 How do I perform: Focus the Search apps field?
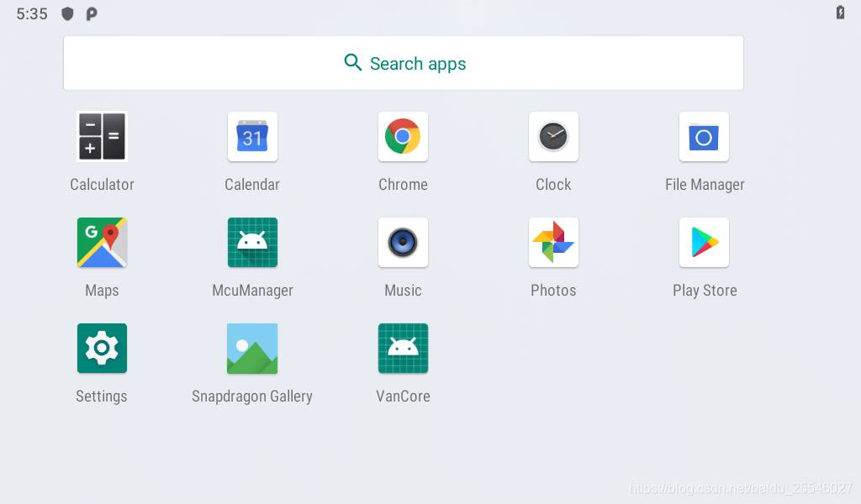pos(404,63)
